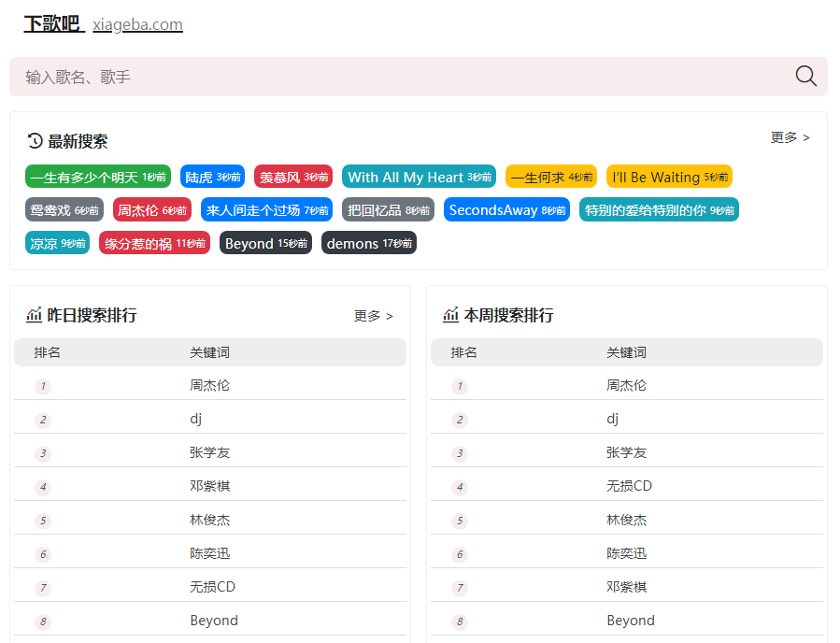Click the SecondsAway blue tag
This screenshot has width=840, height=643.
(x=506, y=209)
